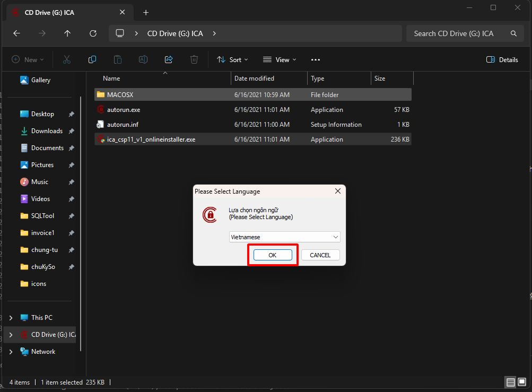Click pin icon next to Music
Image resolution: width=532 pixels, height=392 pixels.
click(71, 182)
